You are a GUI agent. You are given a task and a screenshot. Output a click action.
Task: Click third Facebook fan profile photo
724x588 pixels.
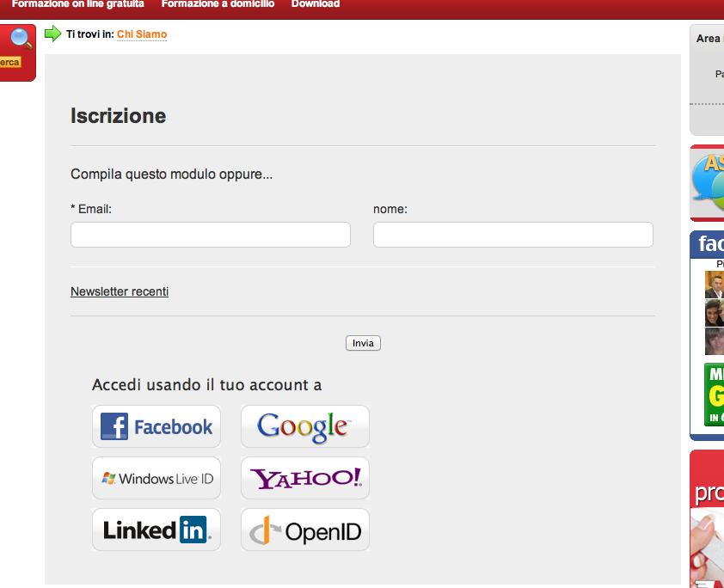715,341
